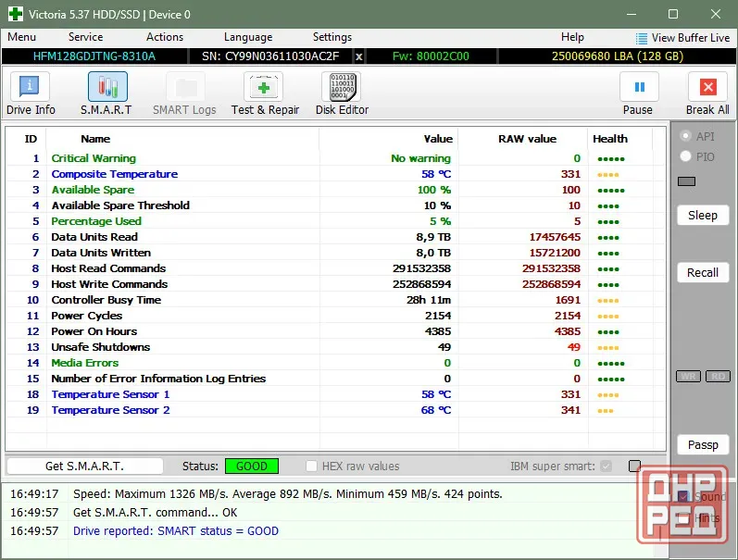Open the Language menu
The width and height of the screenshot is (738, 560).
pos(248,37)
